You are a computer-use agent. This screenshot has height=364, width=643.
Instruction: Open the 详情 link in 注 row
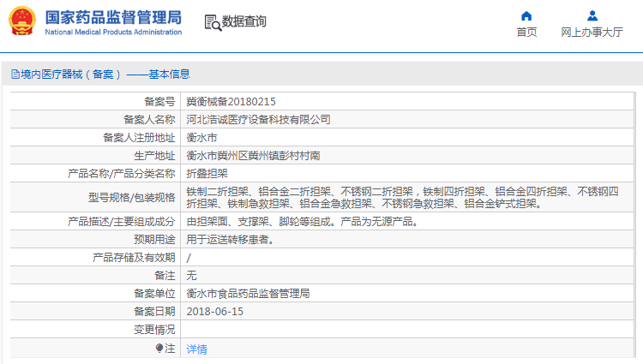coord(196,349)
